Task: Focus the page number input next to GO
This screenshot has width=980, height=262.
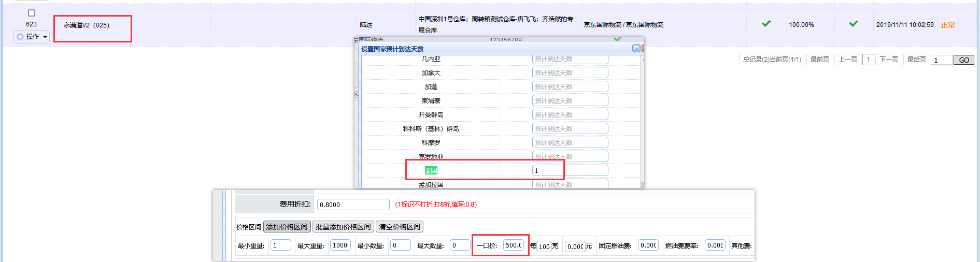Action: click(942, 60)
